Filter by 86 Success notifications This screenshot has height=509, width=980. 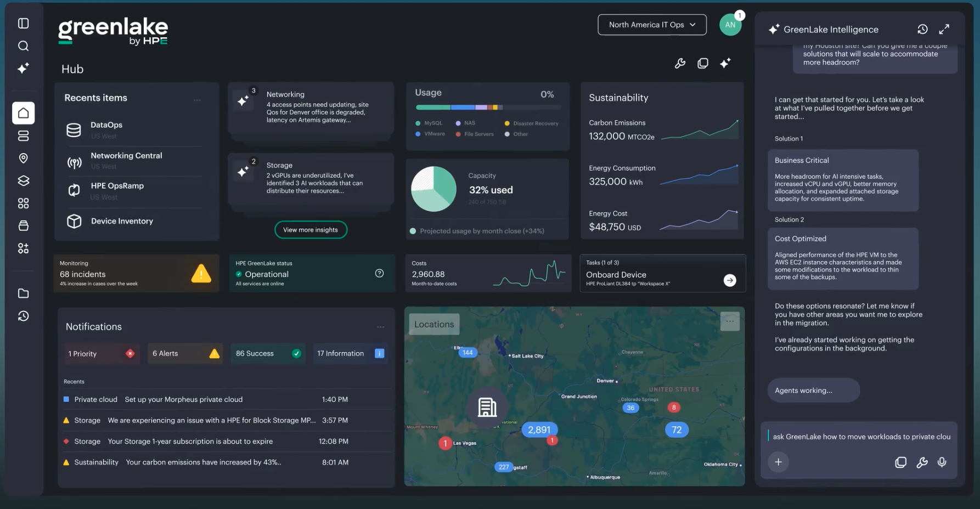coord(268,354)
